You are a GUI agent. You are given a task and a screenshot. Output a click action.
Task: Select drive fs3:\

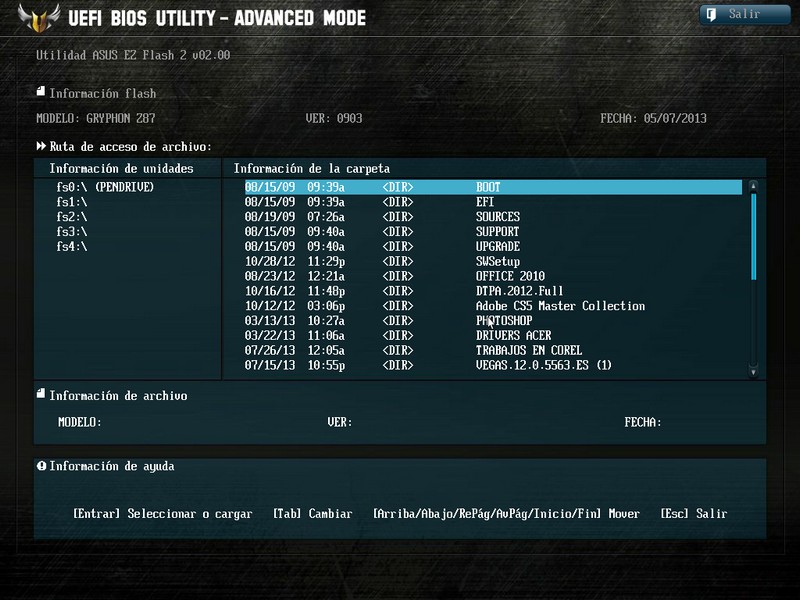tap(72, 232)
